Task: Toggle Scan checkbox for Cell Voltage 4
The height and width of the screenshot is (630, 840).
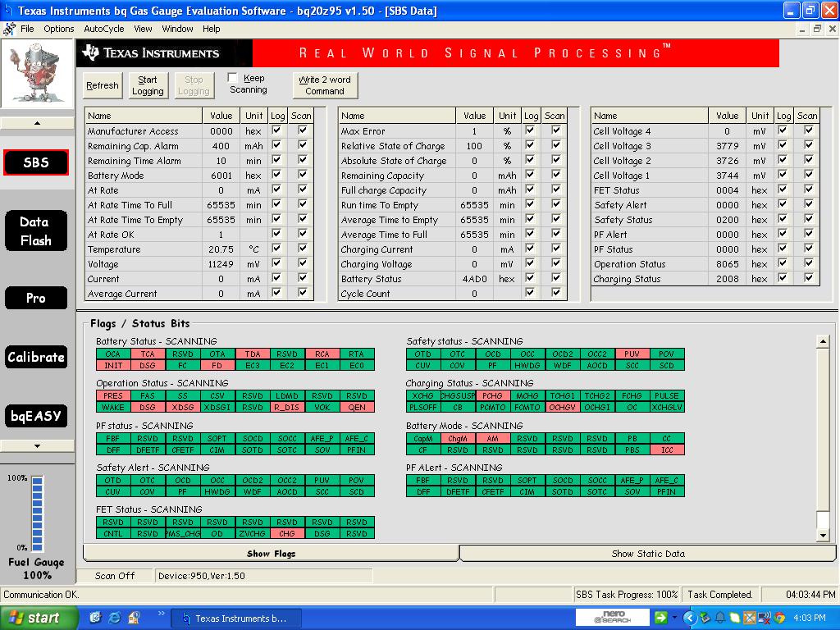Action: (x=809, y=130)
